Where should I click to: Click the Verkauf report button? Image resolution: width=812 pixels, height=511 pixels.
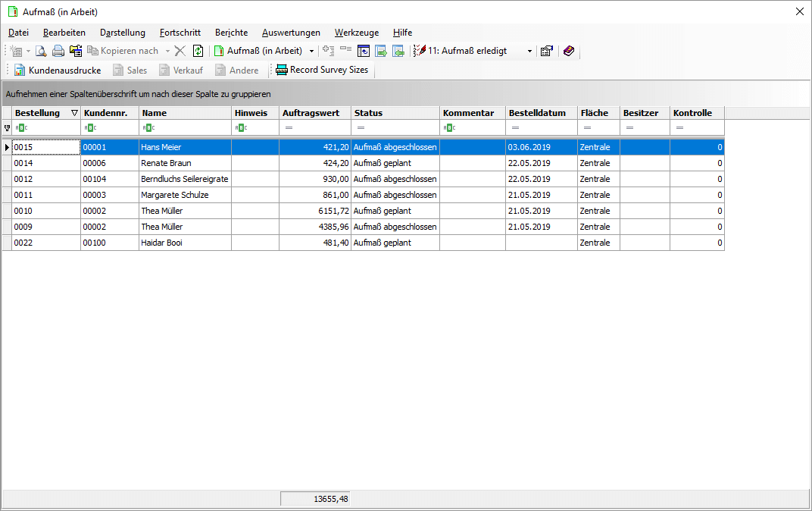[x=181, y=70]
